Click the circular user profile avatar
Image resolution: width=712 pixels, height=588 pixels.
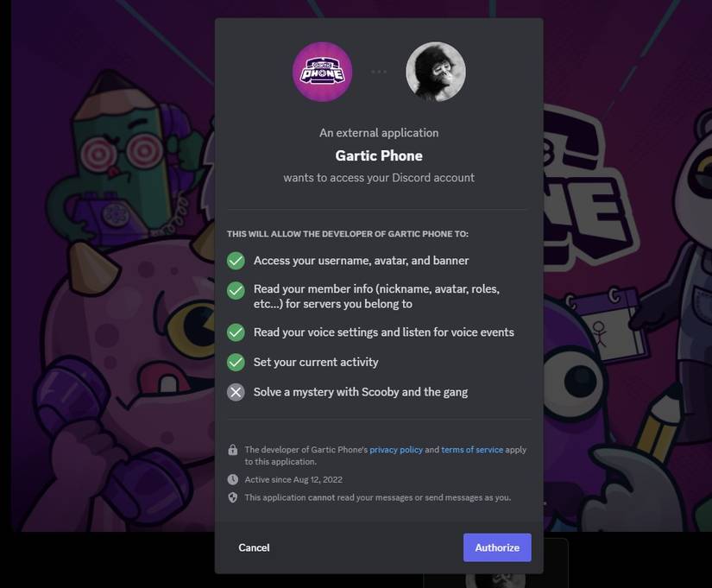tap(436, 72)
